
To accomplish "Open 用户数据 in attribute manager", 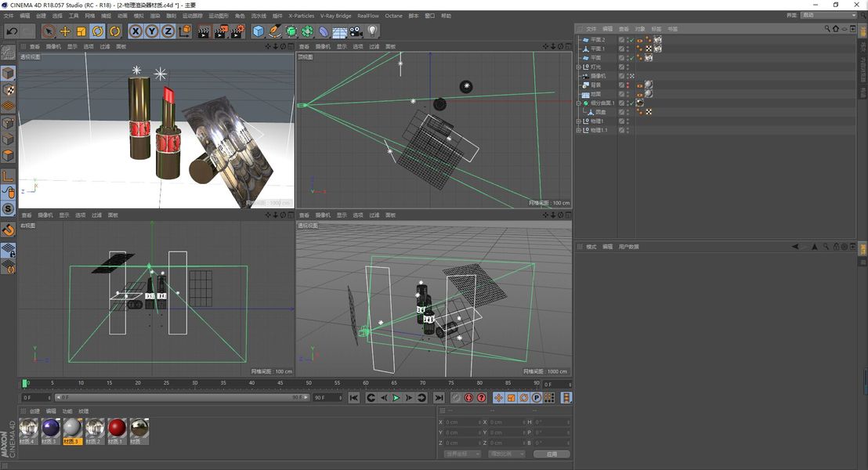I will 629,247.
